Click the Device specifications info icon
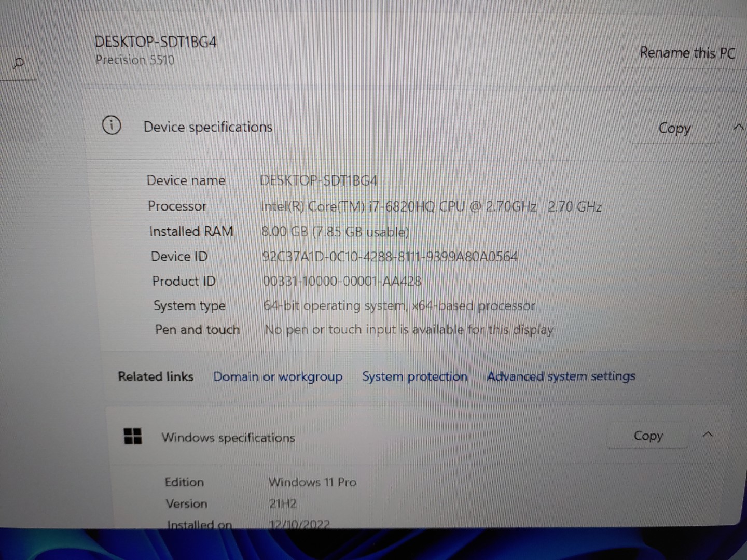 click(112, 125)
